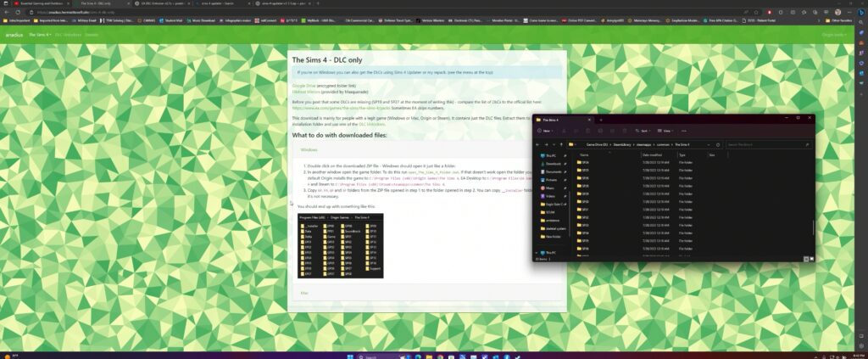Open the View menu in File Explorer
The image size is (868, 359).
pyautogui.click(x=666, y=131)
